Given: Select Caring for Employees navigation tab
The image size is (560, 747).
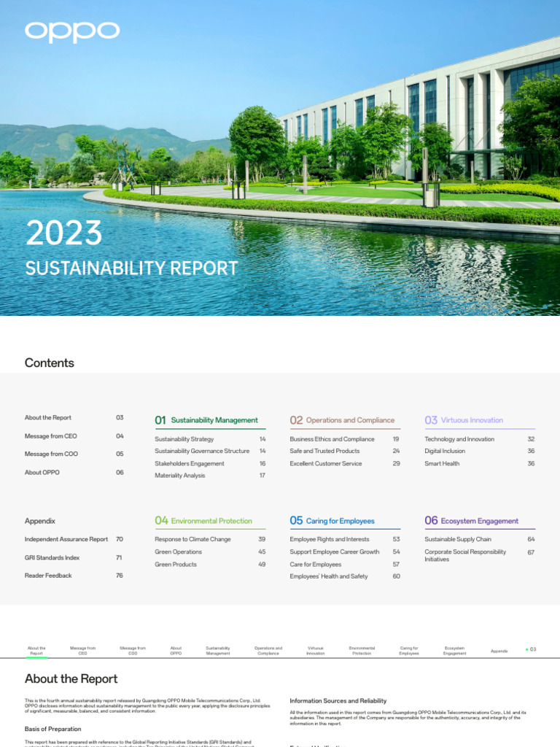Looking at the screenshot, I should 409,651.
